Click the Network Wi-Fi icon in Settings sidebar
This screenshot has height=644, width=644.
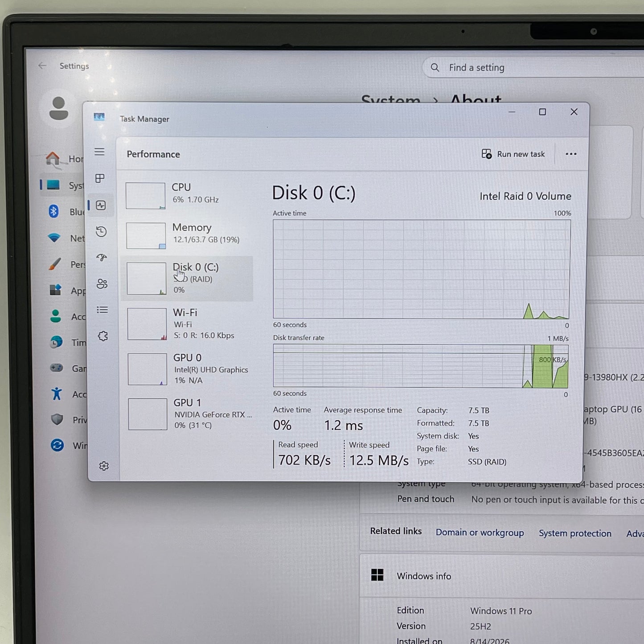[54, 238]
